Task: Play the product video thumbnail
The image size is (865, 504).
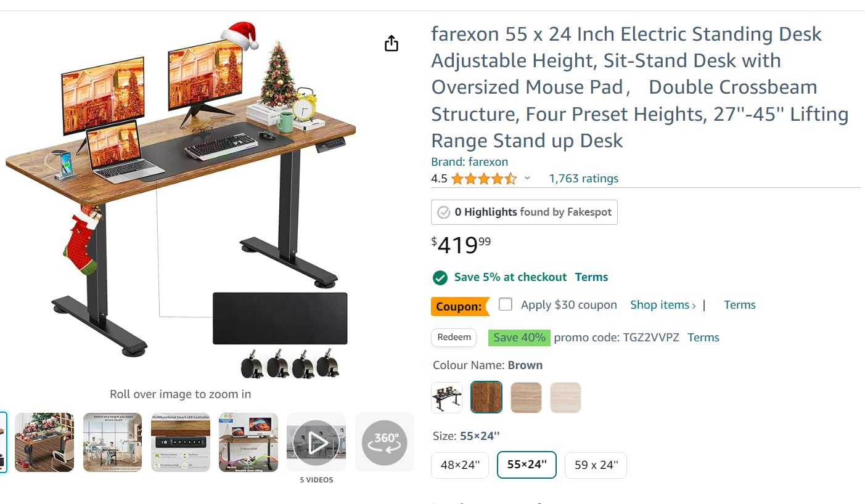Action: pos(316,442)
